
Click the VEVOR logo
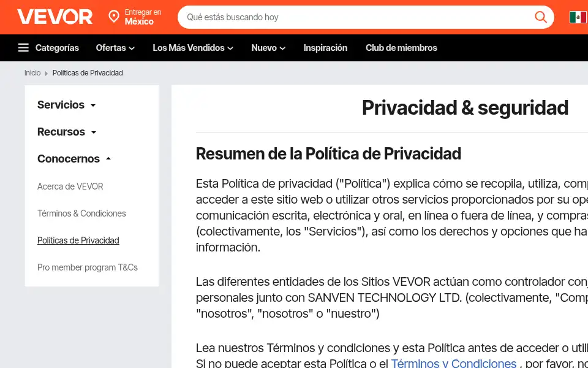[55, 17]
